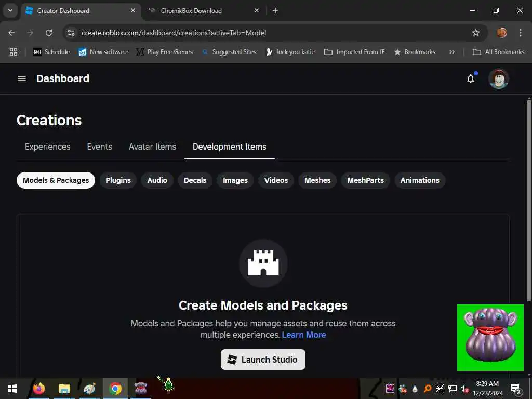The width and height of the screenshot is (532, 399).
Task: Click the muted volume tray icon
Action: 464,389
